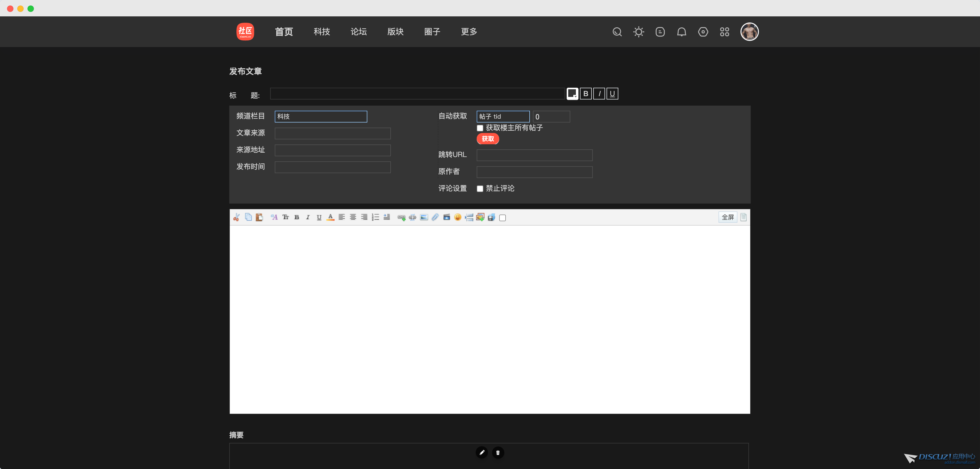Open the title color swatch picker
Screen dimensions: 980x469
tap(572, 94)
